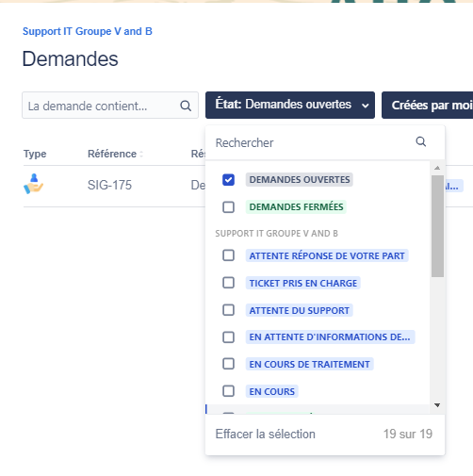Viewport: 473px width, 476px height.
Task: Check En attente d'informations de... option
Action: 228,337
